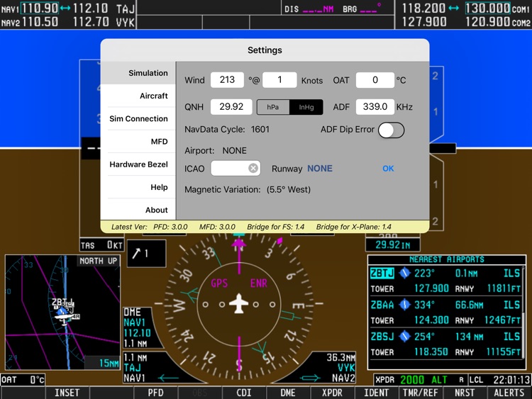Tap the airplane symbol at HSI center
This screenshot has width=532, height=399.
pos(239,305)
